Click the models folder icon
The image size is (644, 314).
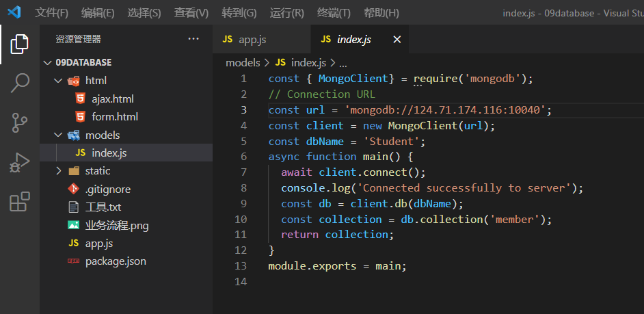(74, 135)
